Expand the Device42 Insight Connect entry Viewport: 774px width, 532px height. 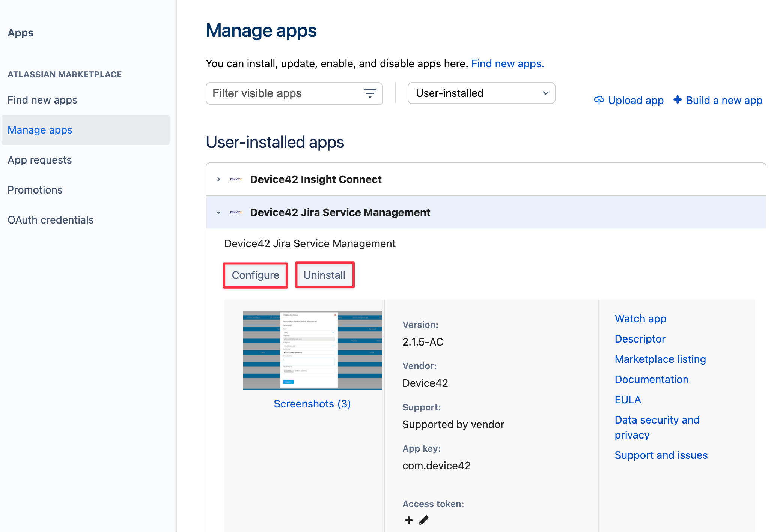(x=218, y=179)
